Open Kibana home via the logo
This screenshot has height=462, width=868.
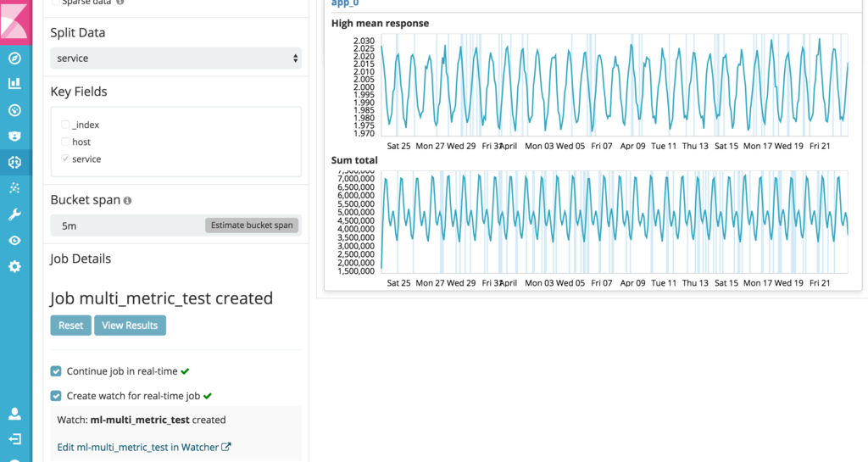[x=15, y=22]
